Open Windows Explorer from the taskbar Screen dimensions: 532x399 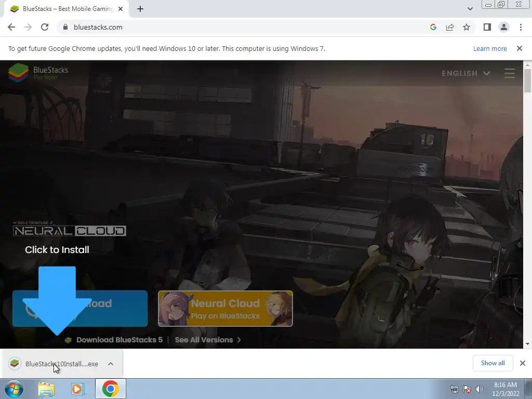pyautogui.click(x=46, y=389)
